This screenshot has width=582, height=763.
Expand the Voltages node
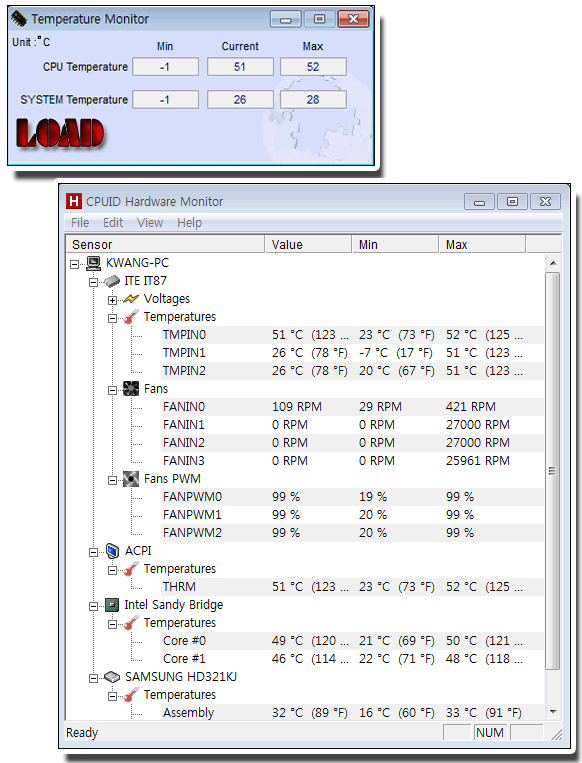point(112,300)
